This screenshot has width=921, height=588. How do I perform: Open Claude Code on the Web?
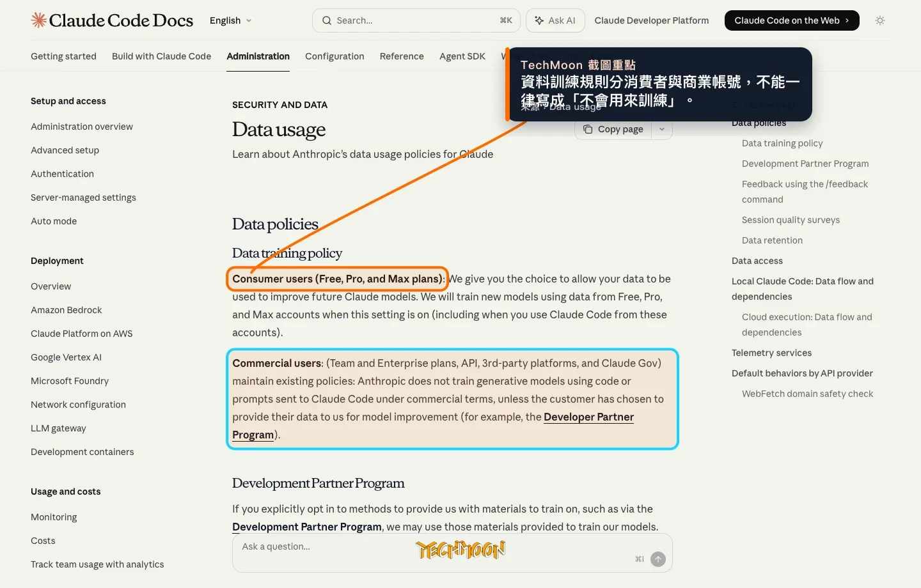(x=792, y=20)
